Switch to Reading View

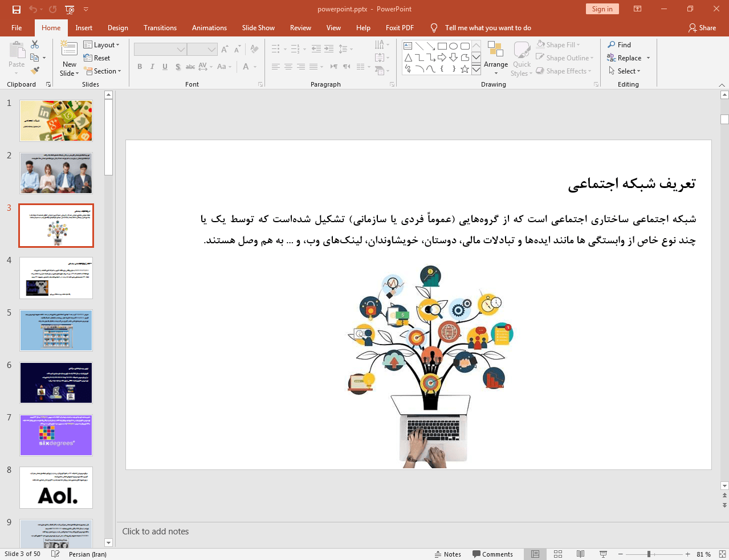[580, 554]
